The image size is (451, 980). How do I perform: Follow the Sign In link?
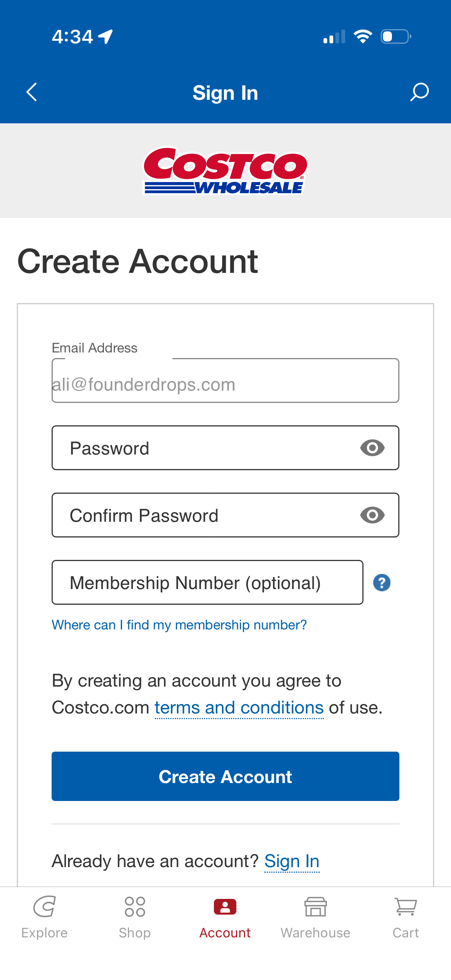pyautogui.click(x=292, y=861)
